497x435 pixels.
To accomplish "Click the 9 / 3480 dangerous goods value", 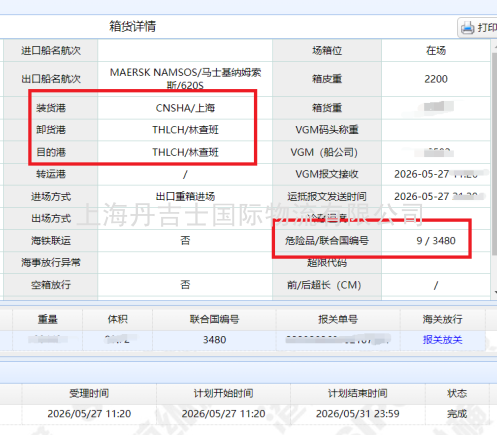I will 436,241.
